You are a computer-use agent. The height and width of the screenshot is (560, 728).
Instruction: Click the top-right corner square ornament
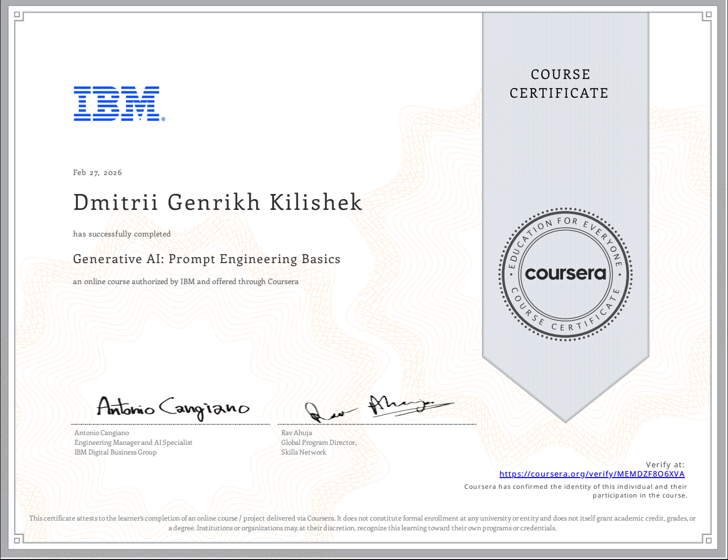708,15
